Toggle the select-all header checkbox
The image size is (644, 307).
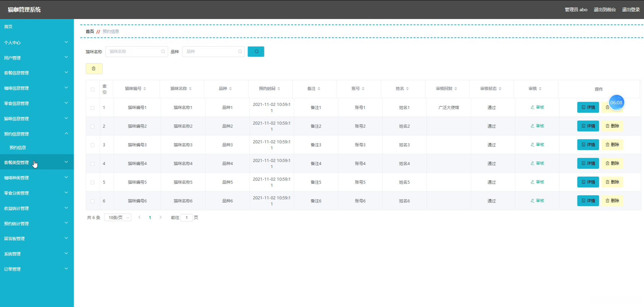point(92,89)
